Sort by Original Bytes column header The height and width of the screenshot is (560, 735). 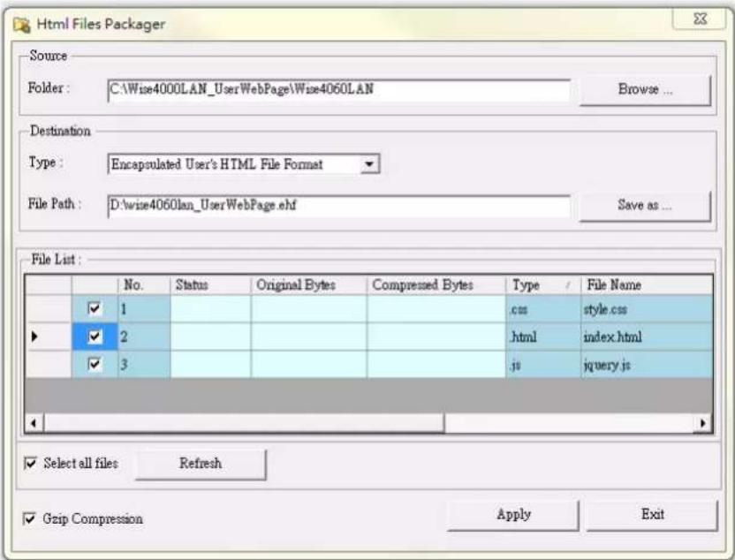pyautogui.click(x=309, y=284)
